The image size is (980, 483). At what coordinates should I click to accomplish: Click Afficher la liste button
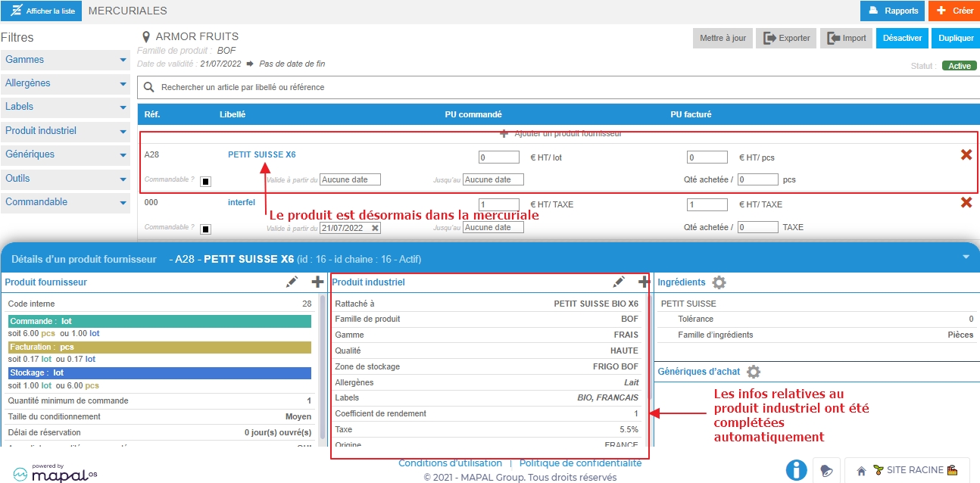41,11
